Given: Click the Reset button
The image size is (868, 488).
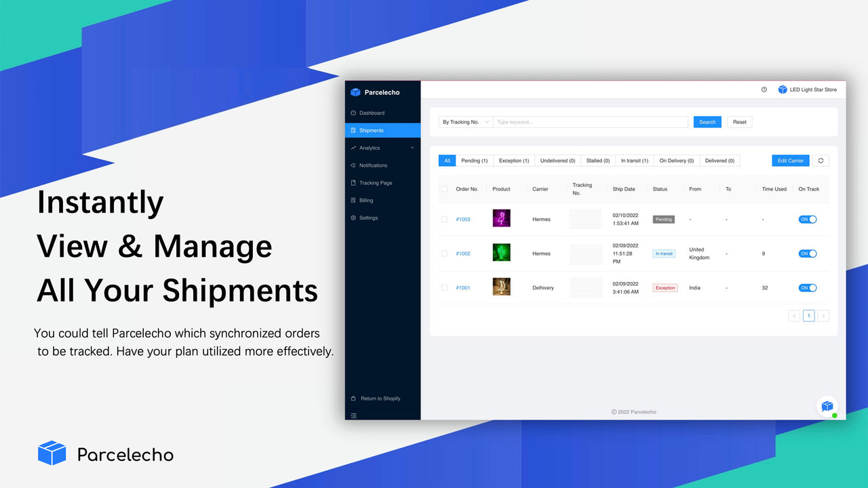Looking at the screenshot, I should pyautogui.click(x=740, y=122).
